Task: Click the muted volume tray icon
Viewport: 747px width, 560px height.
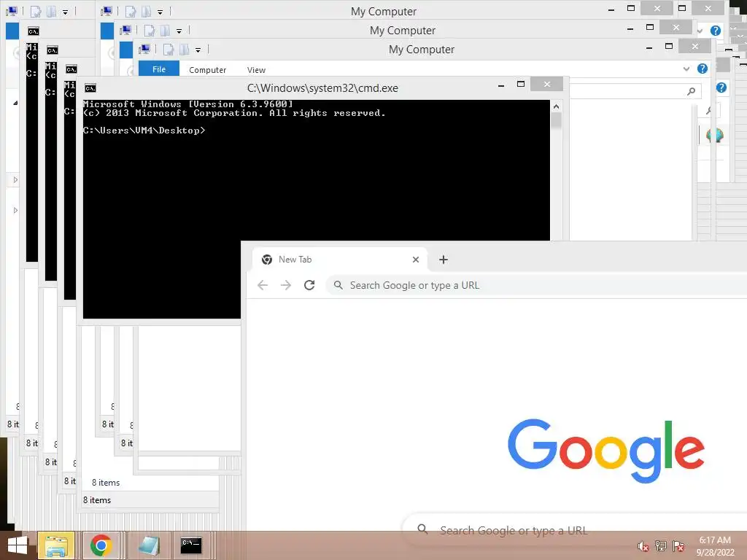Action: [643, 547]
